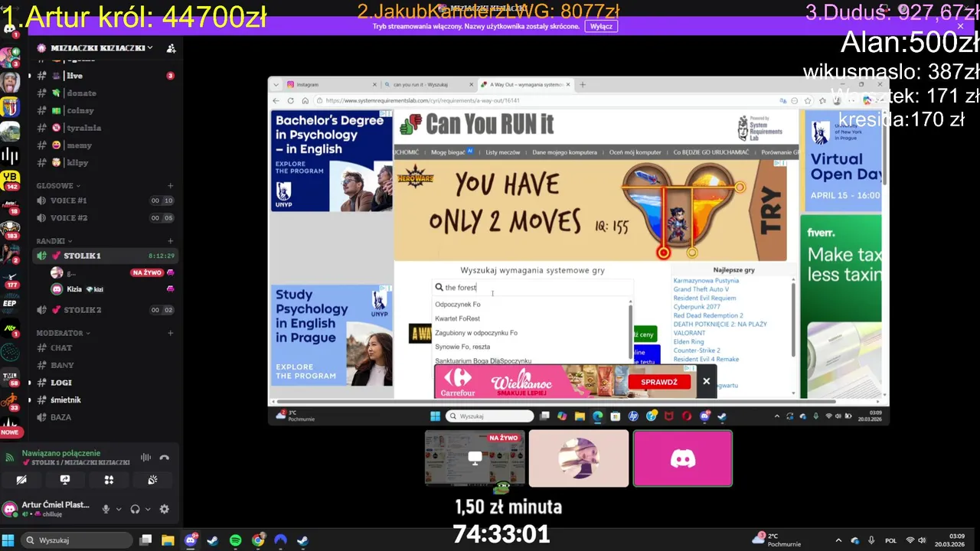Click the NA ŻYWO badge in channel list
The height and width of the screenshot is (551, 980).
pyautogui.click(x=147, y=272)
